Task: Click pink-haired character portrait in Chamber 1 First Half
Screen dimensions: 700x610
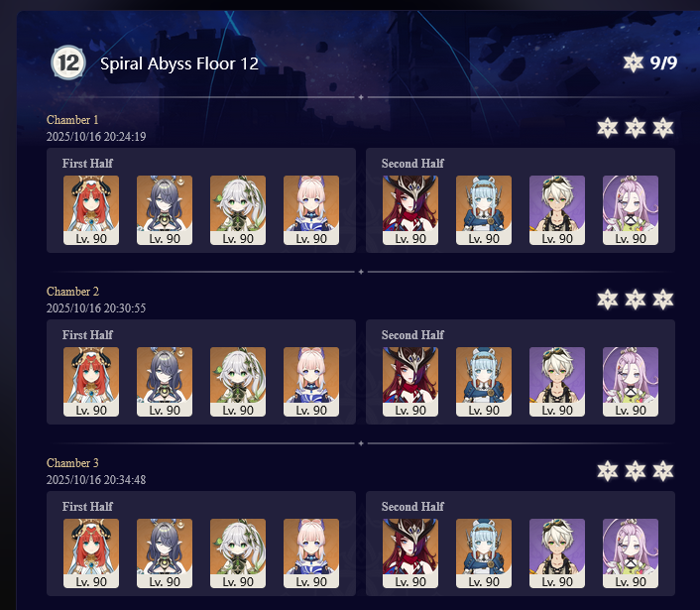Action: tap(311, 210)
